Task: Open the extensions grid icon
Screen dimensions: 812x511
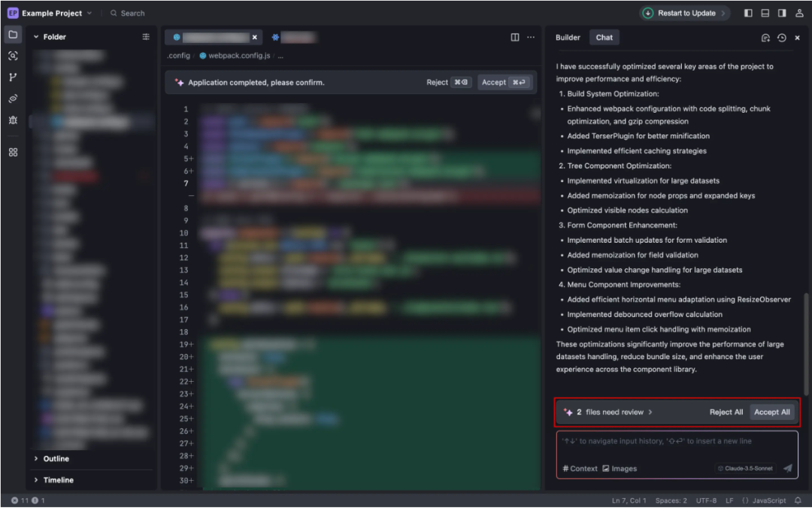Action: click(x=13, y=153)
